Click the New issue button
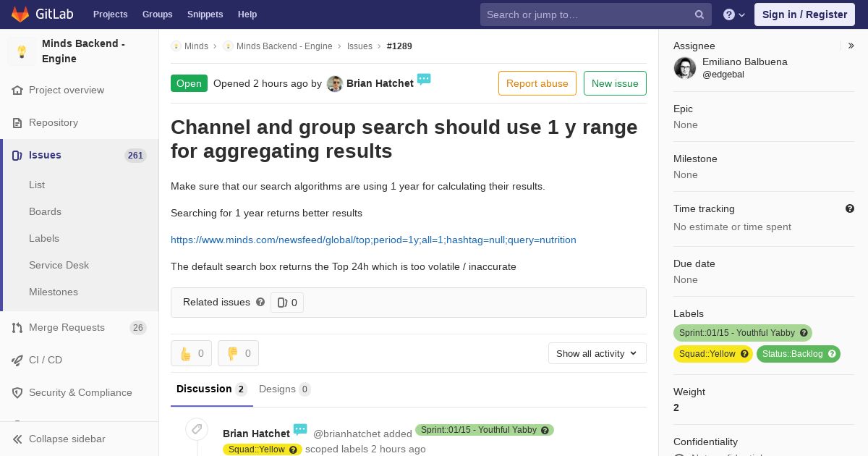The image size is (868, 456). 615,83
